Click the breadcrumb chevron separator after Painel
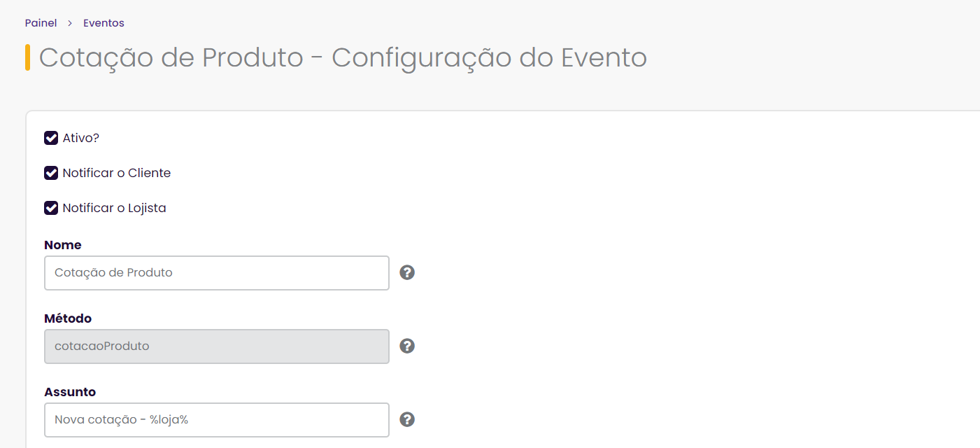The width and height of the screenshot is (980, 448). 70,23
